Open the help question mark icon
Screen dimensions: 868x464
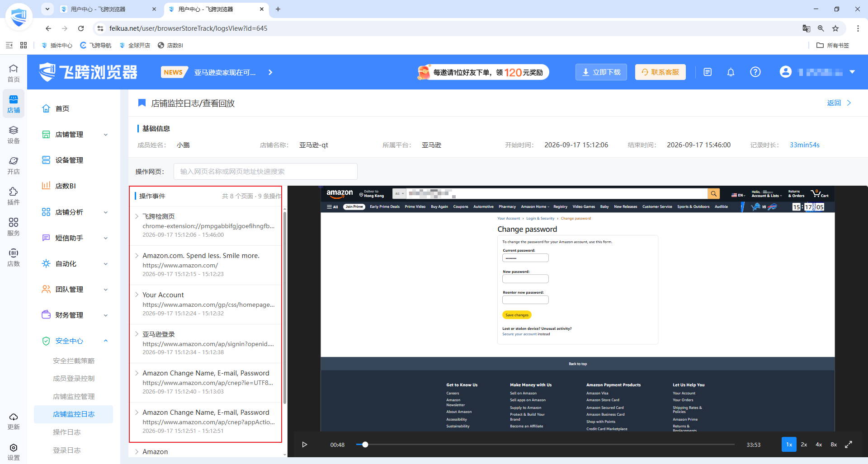point(755,72)
